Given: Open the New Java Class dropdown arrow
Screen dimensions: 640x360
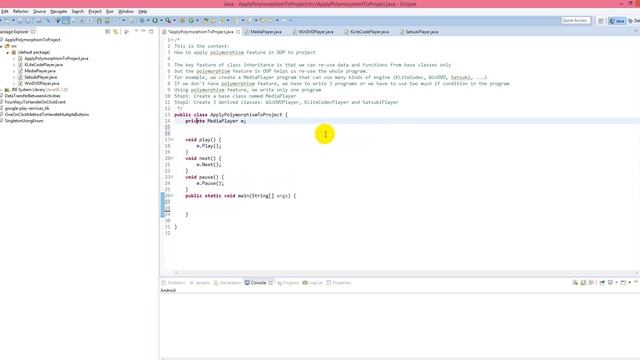Looking at the screenshot, I should pos(197,20).
